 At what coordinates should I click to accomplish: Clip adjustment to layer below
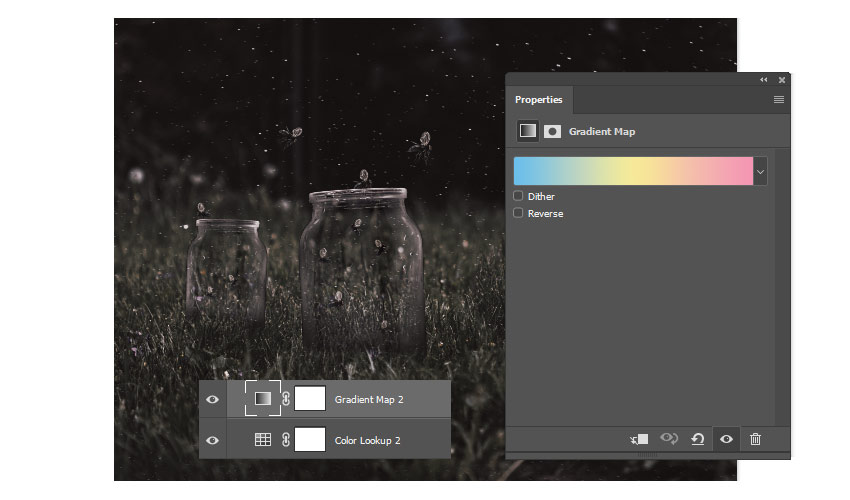639,439
